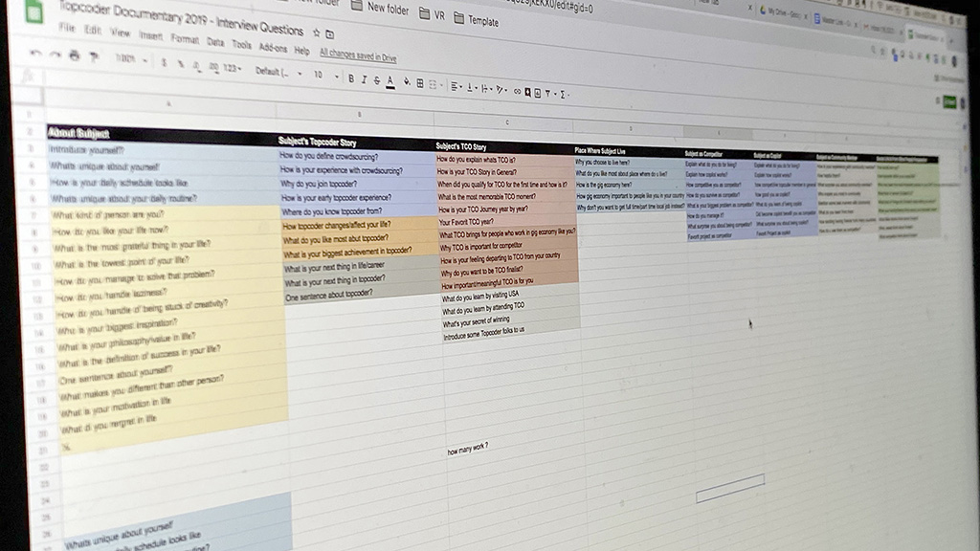Screen dimensions: 980x551
Task: Open the zoom level dropdown
Action: pyautogui.click(x=130, y=59)
